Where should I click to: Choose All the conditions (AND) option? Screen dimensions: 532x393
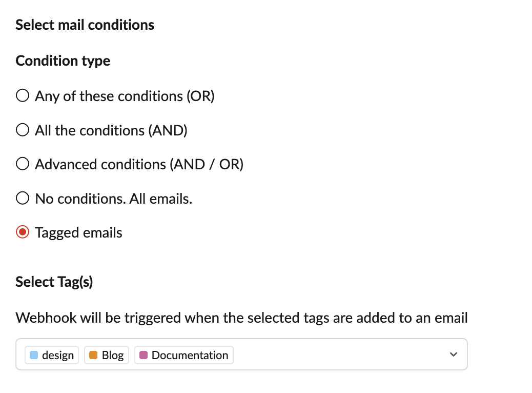click(x=23, y=130)
